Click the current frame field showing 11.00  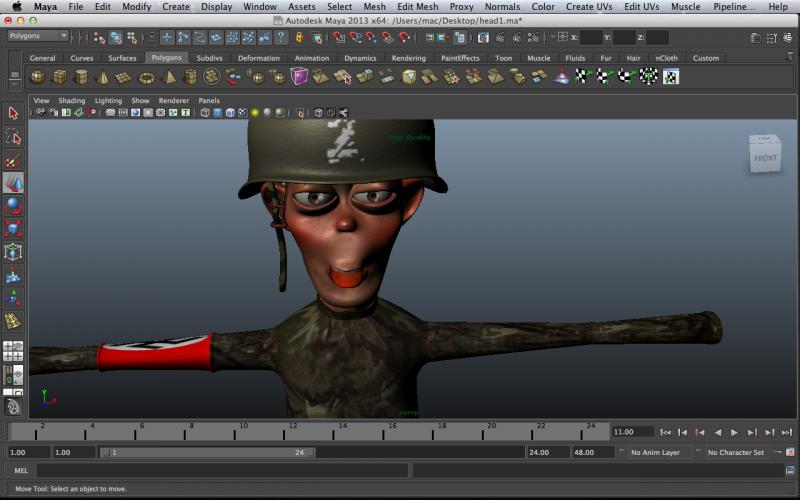point(631,432)
